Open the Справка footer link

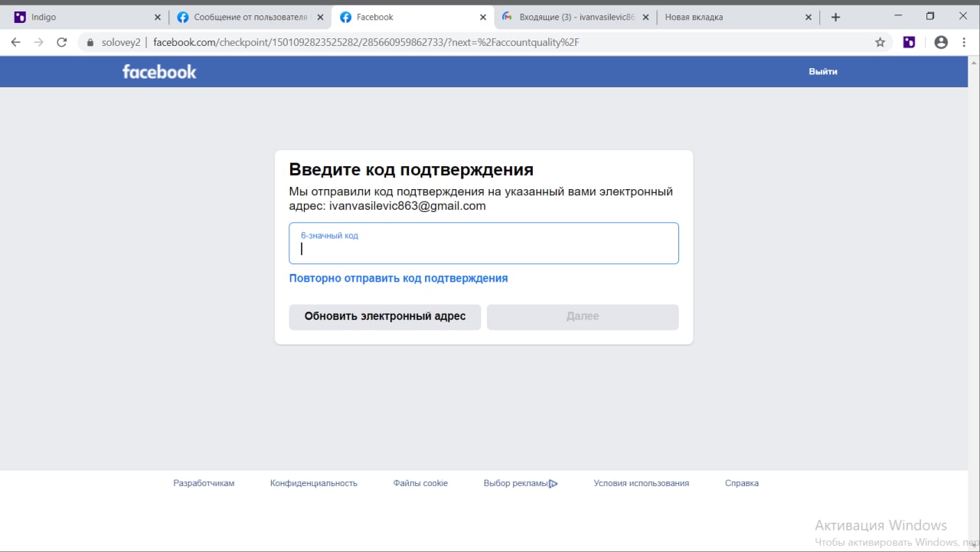click(742, 483)
